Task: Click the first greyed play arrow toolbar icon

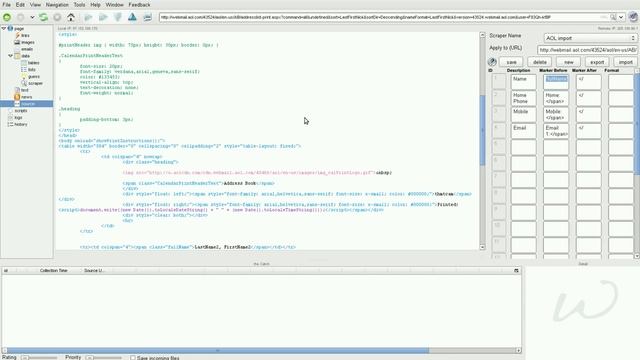Action: (88, 17)
